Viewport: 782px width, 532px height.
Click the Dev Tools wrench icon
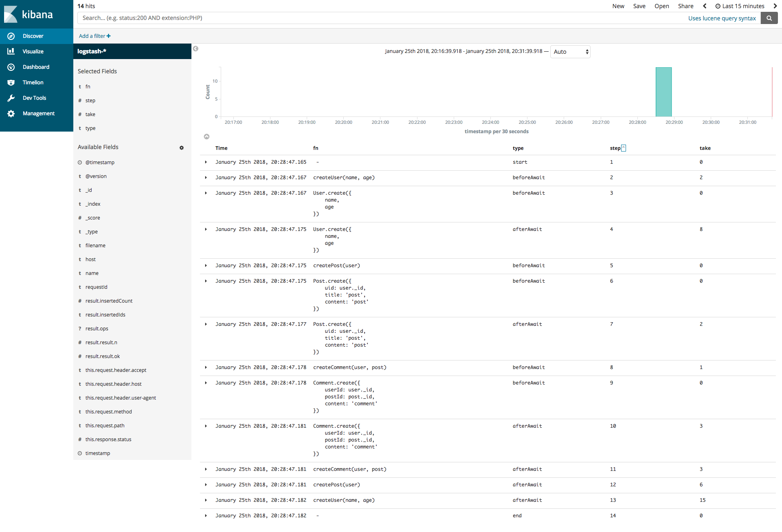point(11,98)
